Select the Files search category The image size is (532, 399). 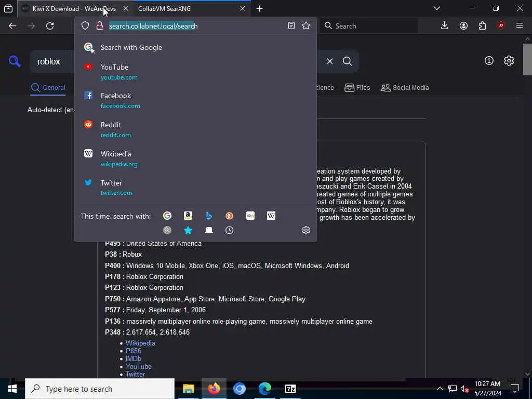tap(357, 87)
